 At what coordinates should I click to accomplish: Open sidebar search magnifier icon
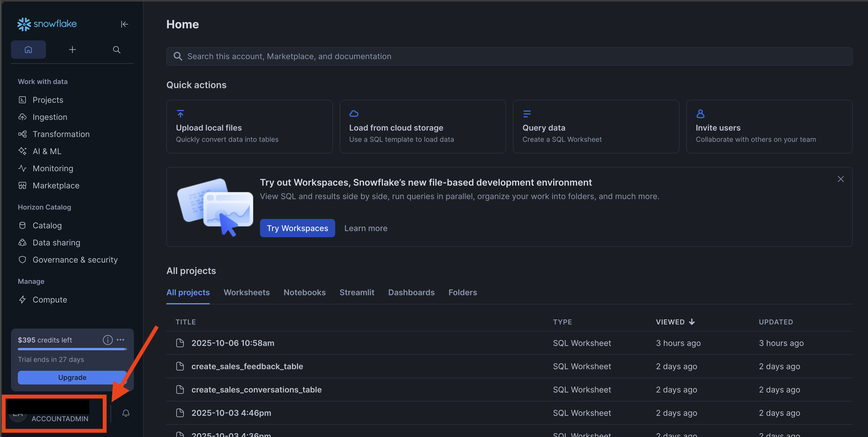(x=117, y=50)
